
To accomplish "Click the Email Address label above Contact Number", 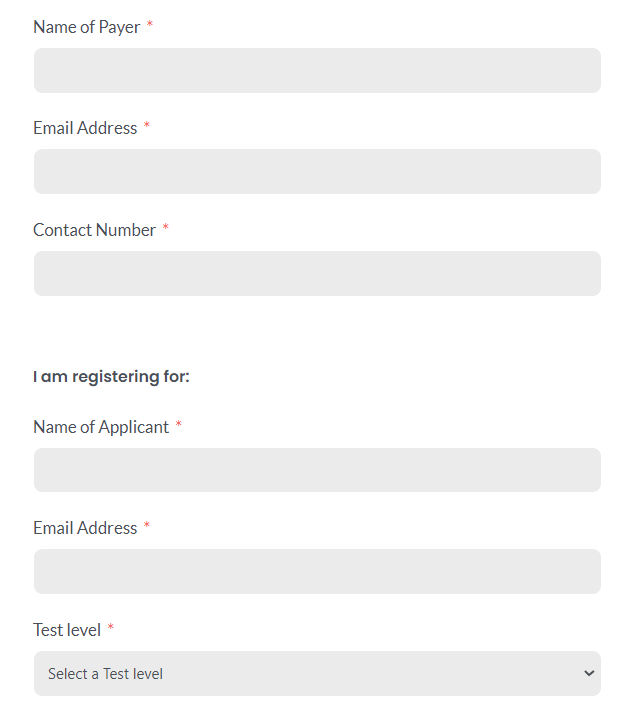I will 85,128.
